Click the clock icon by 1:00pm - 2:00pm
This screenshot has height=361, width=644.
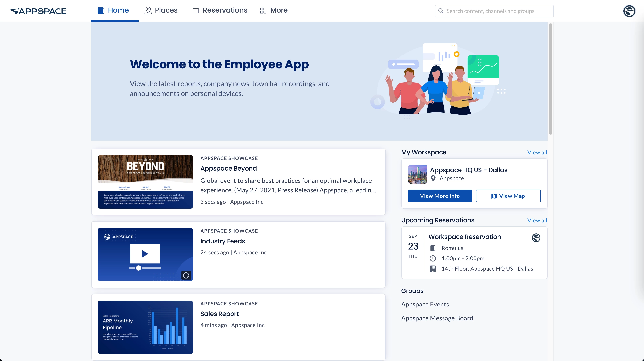click(433, 259)
